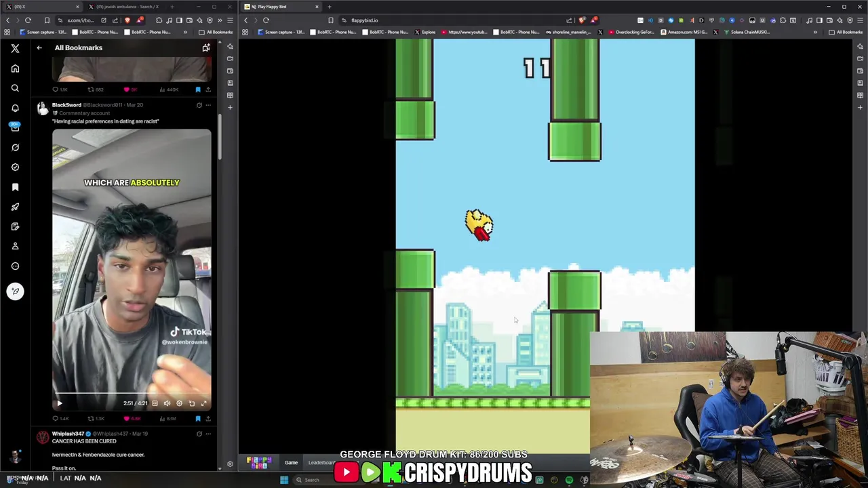The image size is (868, 488).
Task: Enter fullscreen on the TikTok video
Action: pyautogui.click(x=203, y=403)
